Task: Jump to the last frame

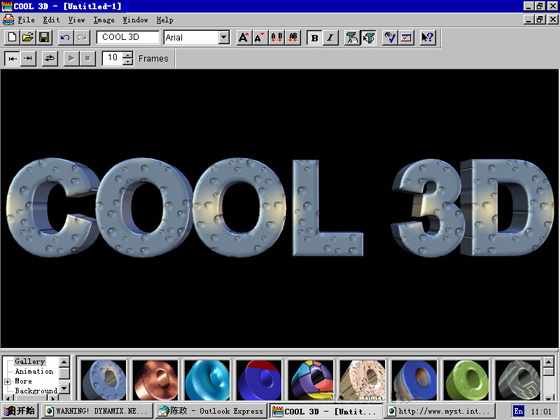Action: pos(29,58)
